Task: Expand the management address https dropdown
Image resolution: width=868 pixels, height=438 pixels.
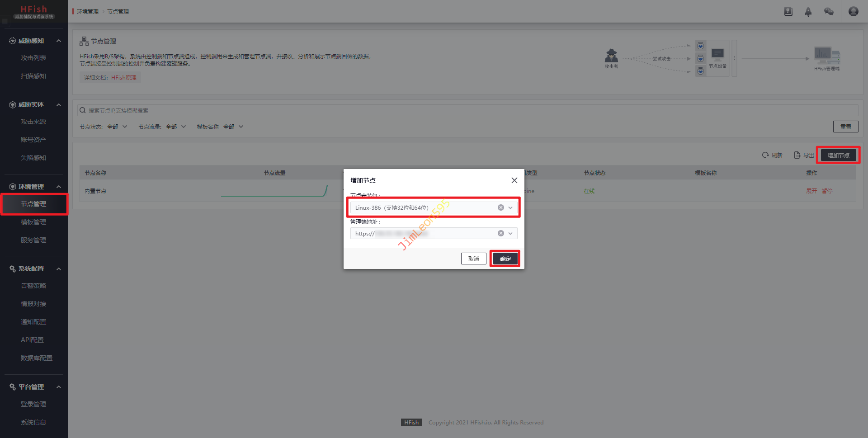Action: pos(510,233)
